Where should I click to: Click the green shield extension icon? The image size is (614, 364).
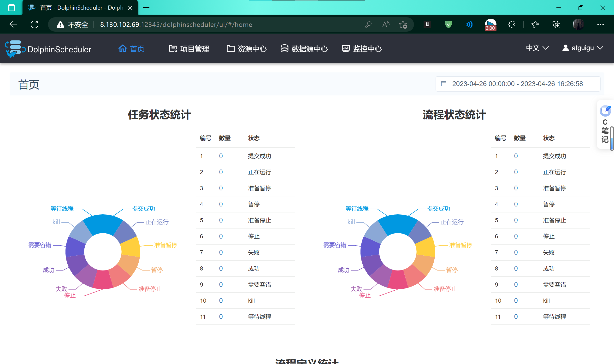pyautogui.click(x=448, y=24)
